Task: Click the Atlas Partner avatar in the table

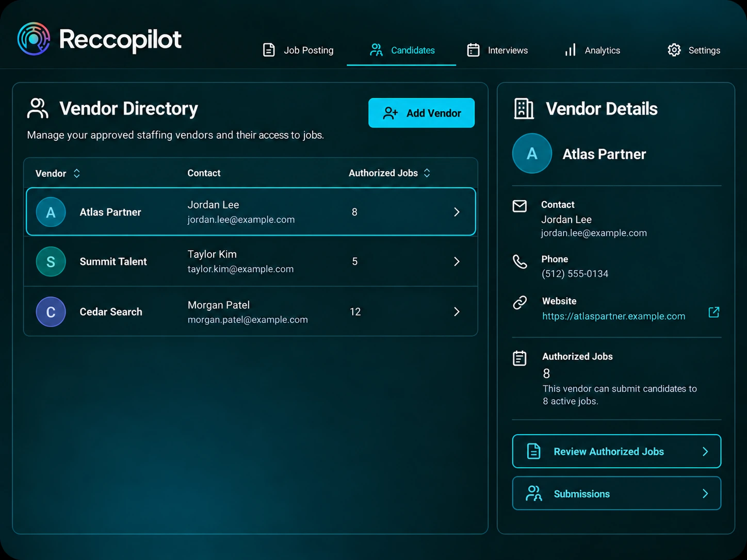Action: click(51, 212)
